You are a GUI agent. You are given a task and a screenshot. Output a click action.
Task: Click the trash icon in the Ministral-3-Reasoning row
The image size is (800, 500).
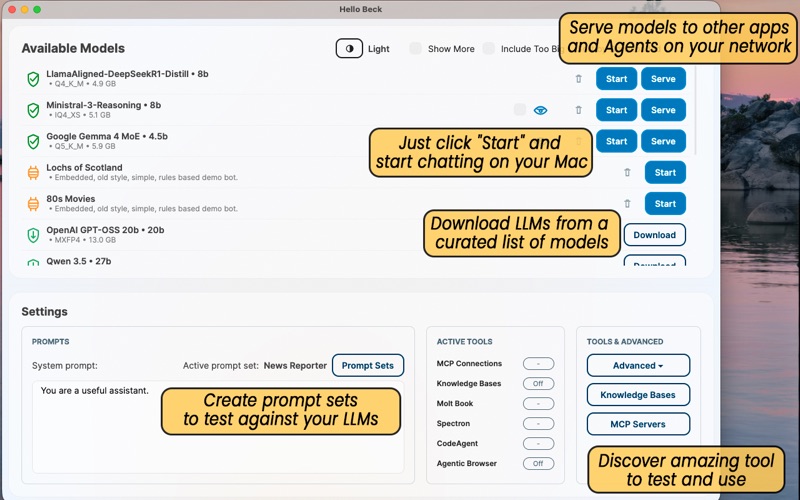(x=579, y=110)
